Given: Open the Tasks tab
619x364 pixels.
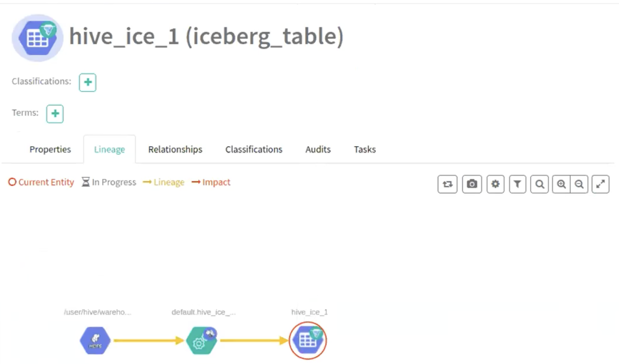Looking at the screenshot, I should [x=365, y=149].
